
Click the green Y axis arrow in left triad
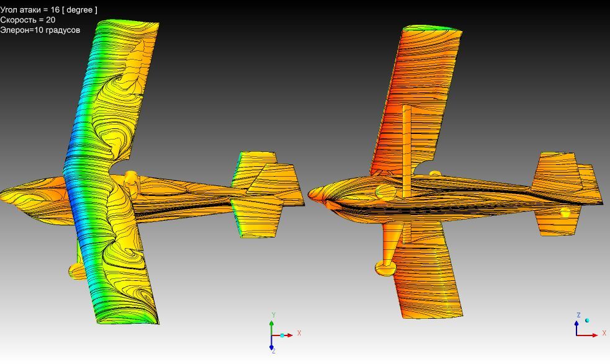coord(272,324)
